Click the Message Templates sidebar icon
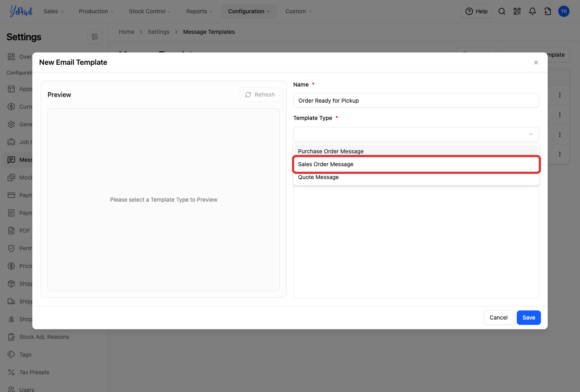Image resolution: width=580 pixels, height=392 pixels. (11, 160)
